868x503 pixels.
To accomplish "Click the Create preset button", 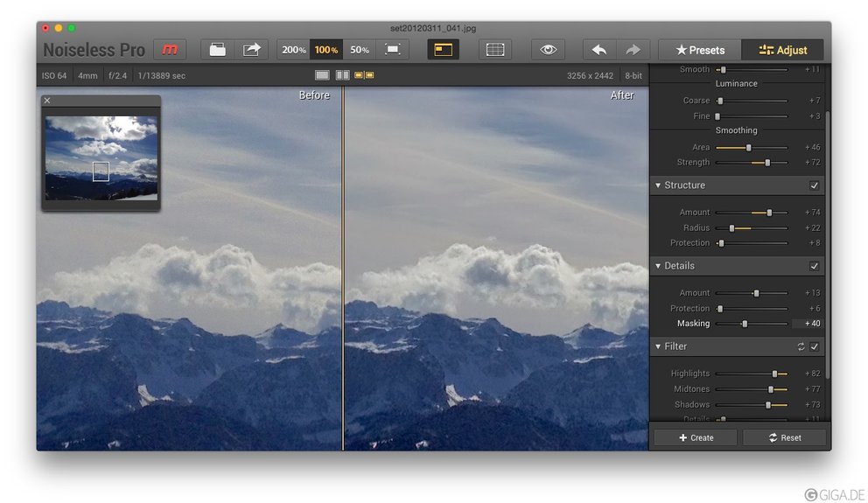I will 696,437.
